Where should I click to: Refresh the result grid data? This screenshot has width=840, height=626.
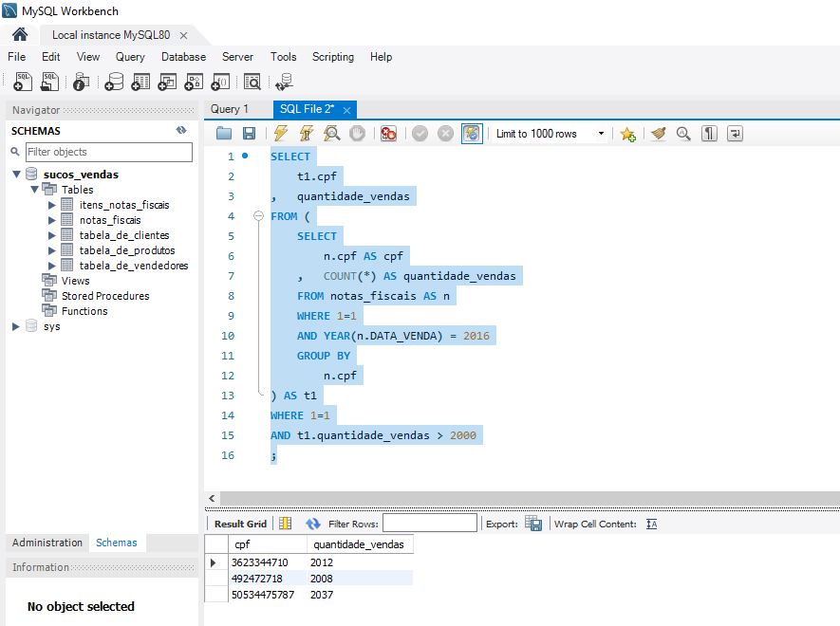pyautogui.click(x=313, y=524)
